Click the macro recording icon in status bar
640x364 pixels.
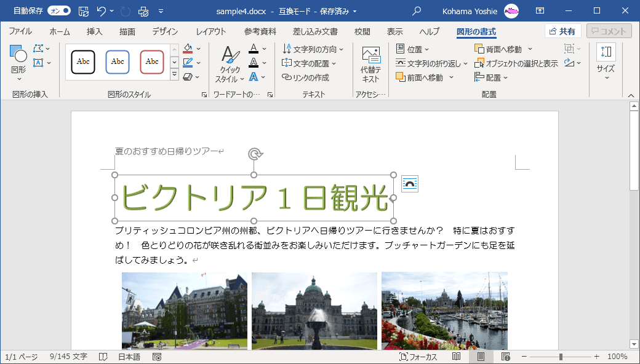click(x=157, y=357)
